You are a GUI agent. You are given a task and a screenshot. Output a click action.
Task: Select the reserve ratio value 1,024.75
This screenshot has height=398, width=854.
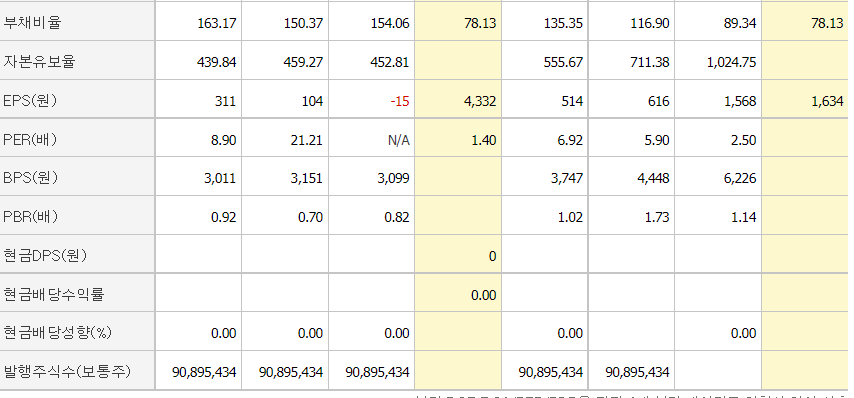click(731, 63)
